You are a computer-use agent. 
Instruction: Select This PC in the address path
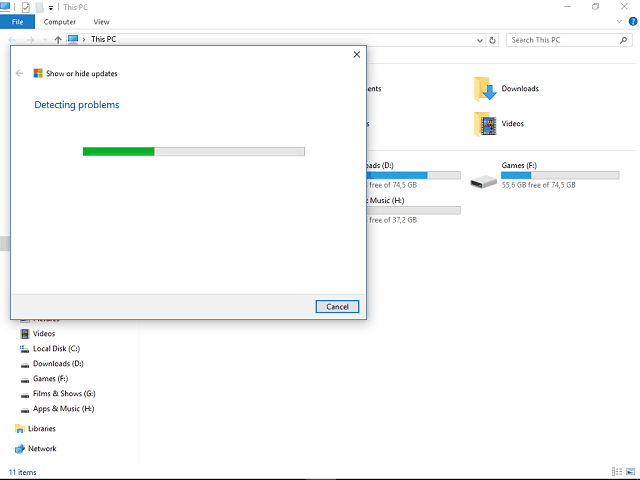[x=103, y=39]
